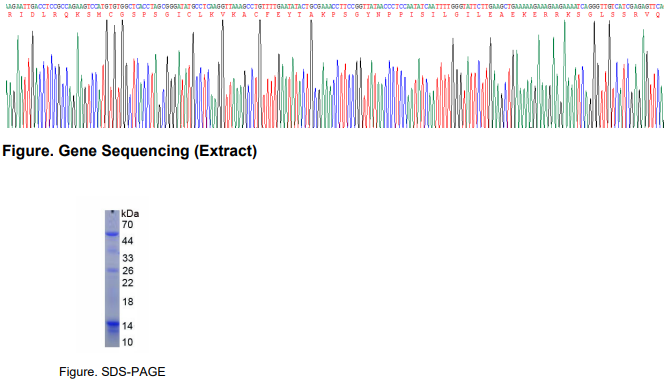This screenshot has width=669, height=382.
Task: Click the SDS-PAGE figure caption
Action: [112, 372]
